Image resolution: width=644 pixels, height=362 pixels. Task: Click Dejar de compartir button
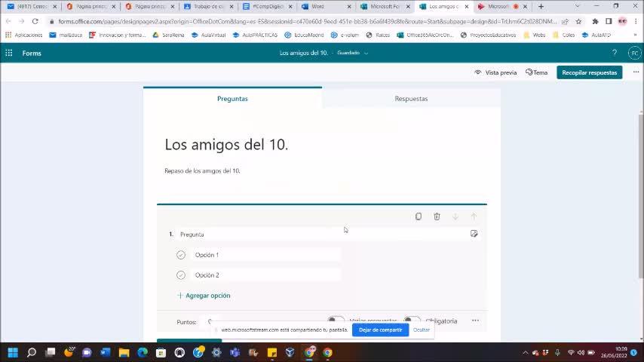pyautogui.click(x=380, y=330)
